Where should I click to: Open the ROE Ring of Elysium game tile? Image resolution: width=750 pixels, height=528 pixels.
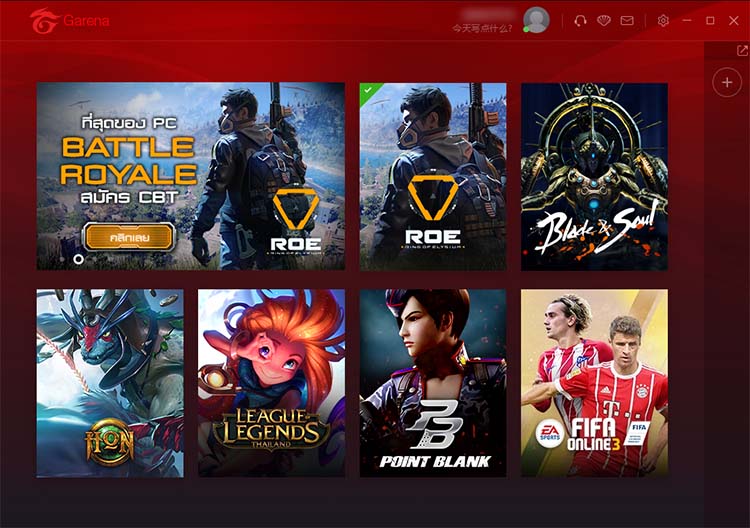433,176
